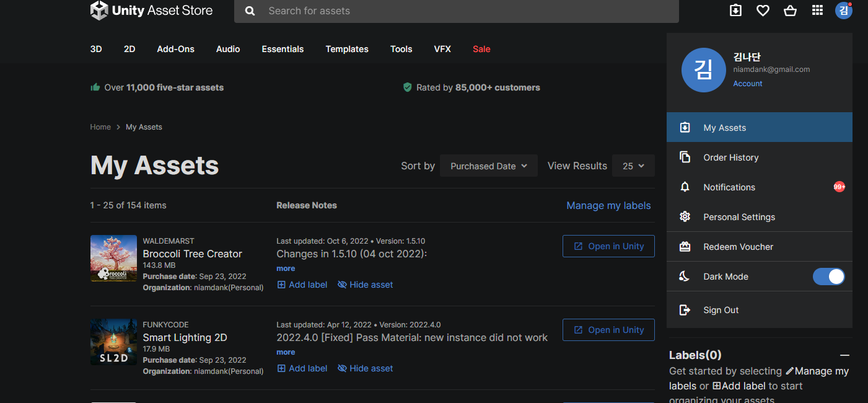Open the wishlist heart icon
Viewport: 868px width, 403px height.
(763, 11)
